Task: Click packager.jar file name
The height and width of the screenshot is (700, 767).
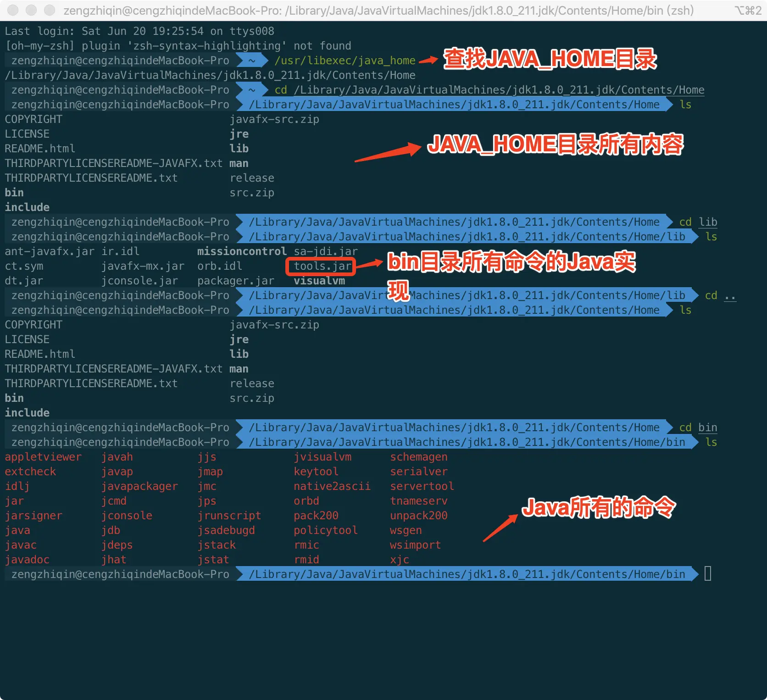Action: click(236, 281)
